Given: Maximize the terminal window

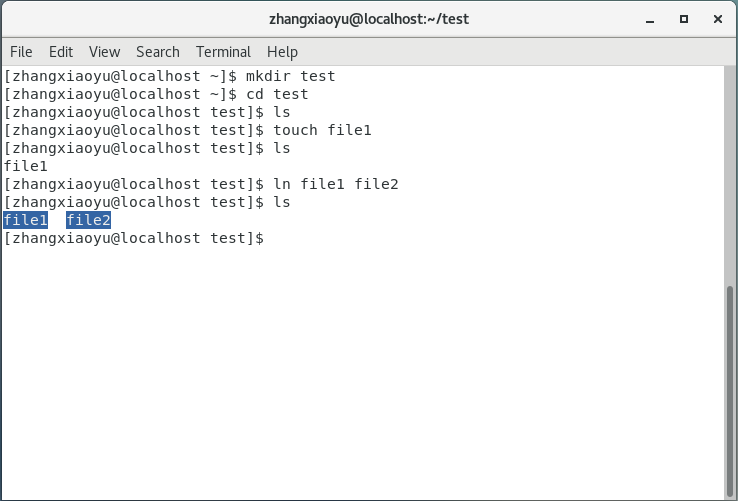Looking at the screenshot, I should pos(684,19).
